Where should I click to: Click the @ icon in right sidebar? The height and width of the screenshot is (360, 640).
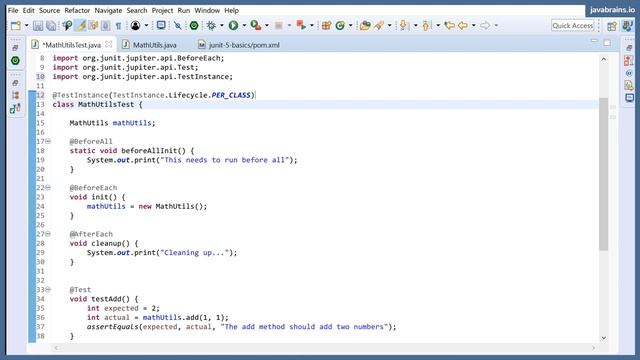[x=629, y=73]
